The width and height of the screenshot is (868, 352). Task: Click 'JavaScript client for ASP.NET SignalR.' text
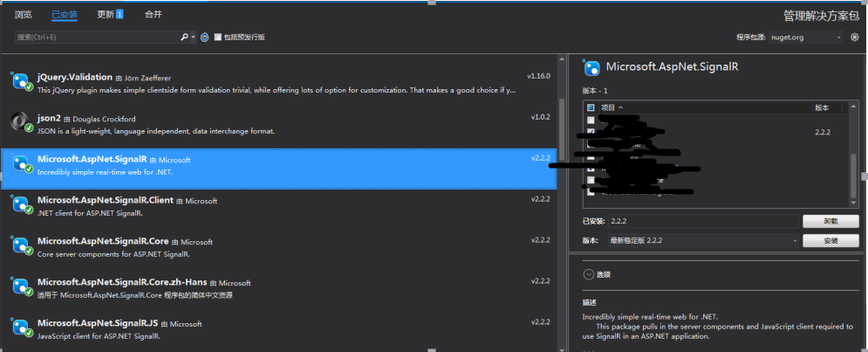pyautogui.click(x=99, y=336)
